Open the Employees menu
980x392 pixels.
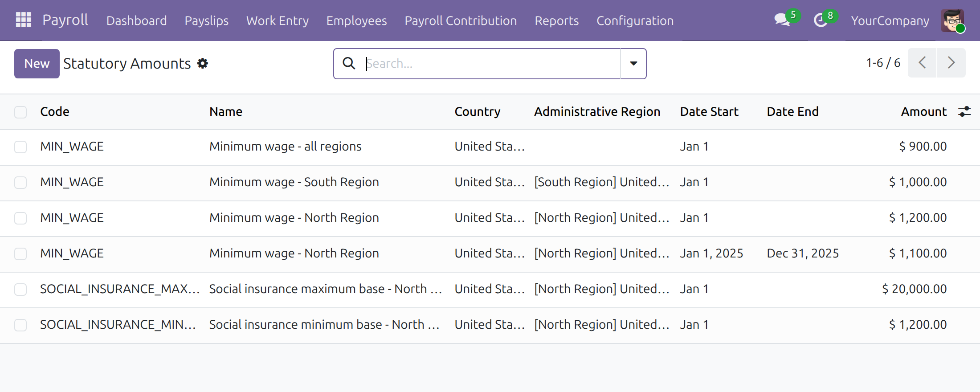tap(356, 20)
